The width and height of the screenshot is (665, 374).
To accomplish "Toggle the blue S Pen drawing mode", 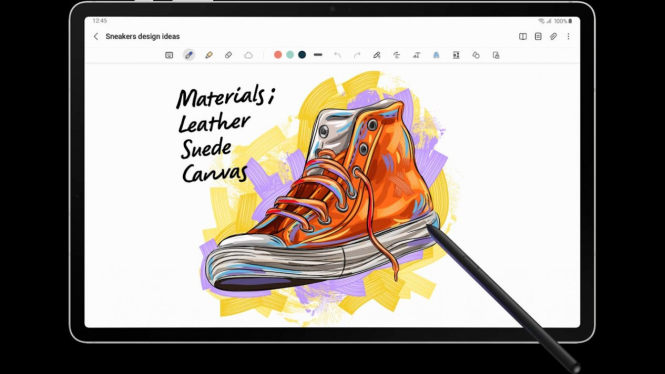I will (436, 55).
